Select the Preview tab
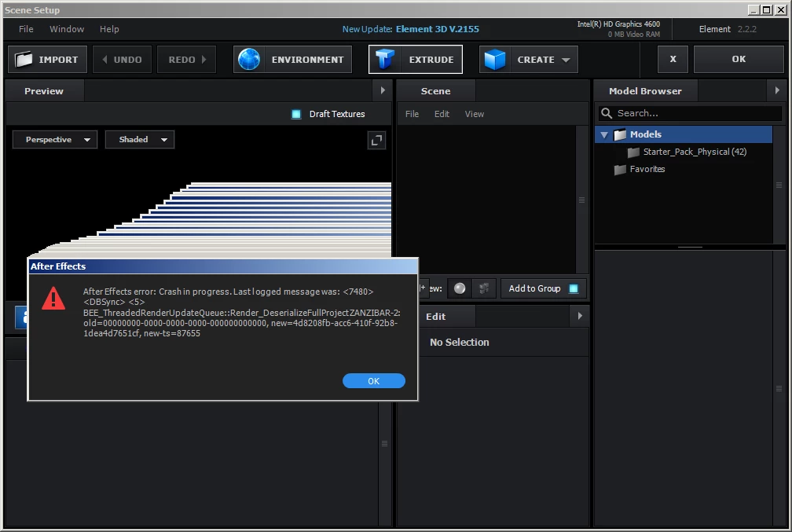The height and width of the screenshot is (532, 792). point(44,91)
